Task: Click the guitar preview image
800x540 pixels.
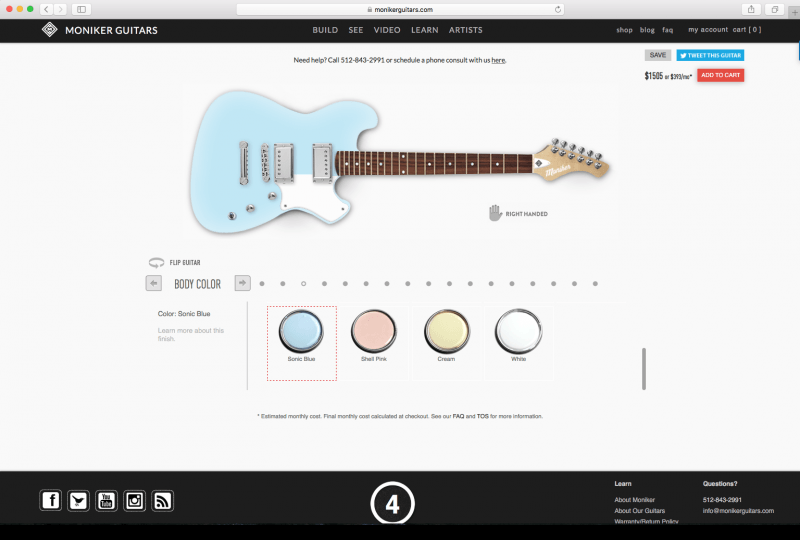Action: (400, 162)
